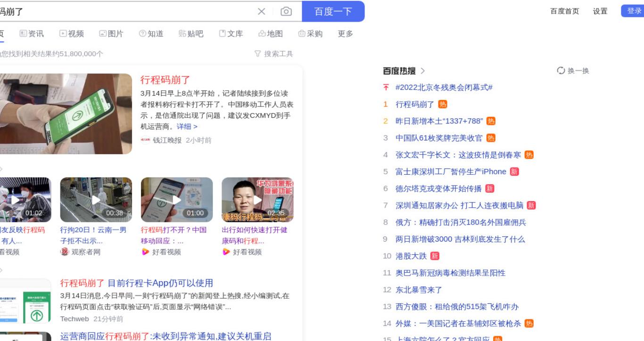The image size is (644, 341).
Task: Open the Techweb article thumbnail
Action: pyautogui.click(x=25, y=301)
